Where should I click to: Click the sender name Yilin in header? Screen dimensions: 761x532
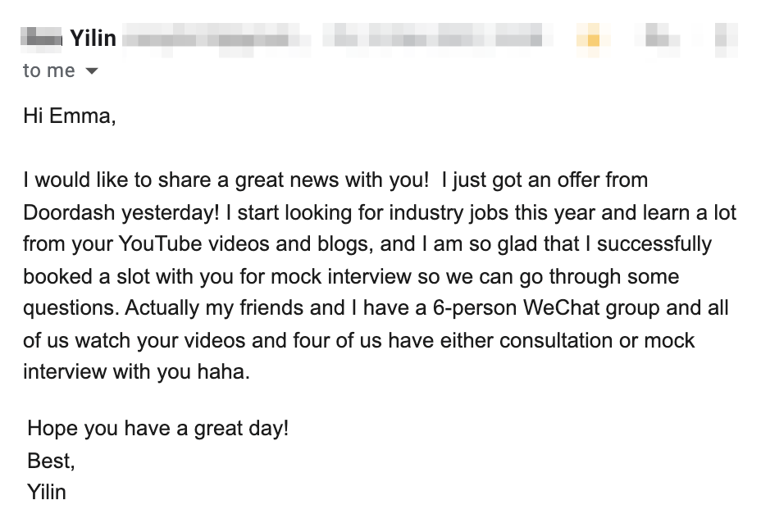pos(93,39)
